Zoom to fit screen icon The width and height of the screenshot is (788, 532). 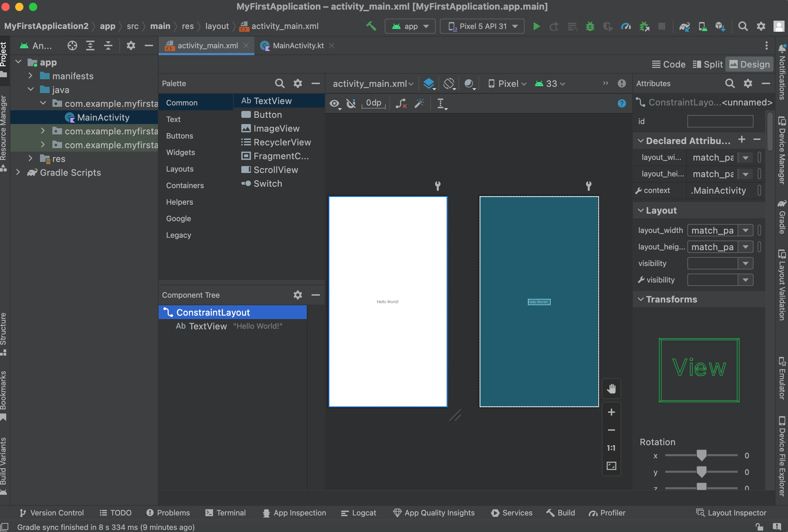[x=611, y=466]
